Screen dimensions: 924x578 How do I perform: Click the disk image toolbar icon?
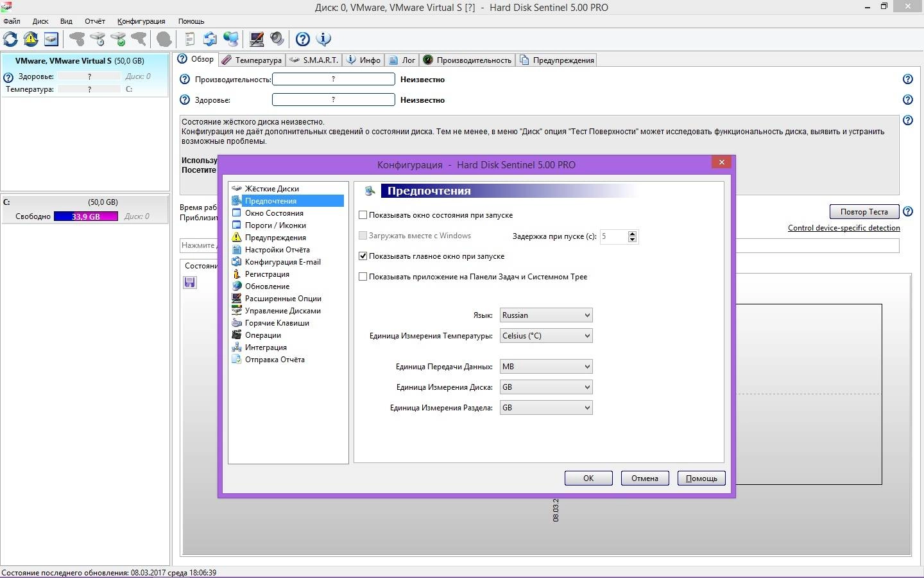click(x=51, y=39)
